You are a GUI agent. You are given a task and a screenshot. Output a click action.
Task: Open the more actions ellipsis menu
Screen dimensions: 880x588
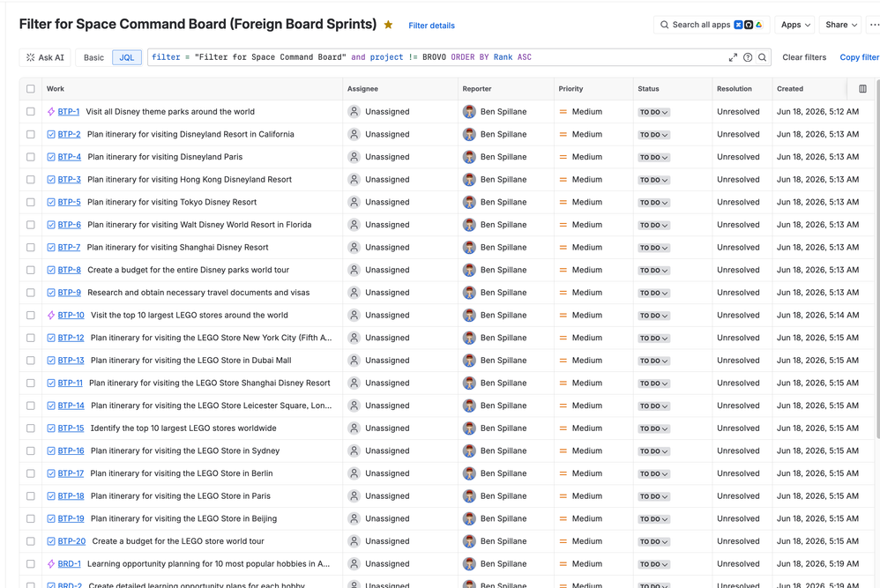click(x=874, y=25)
